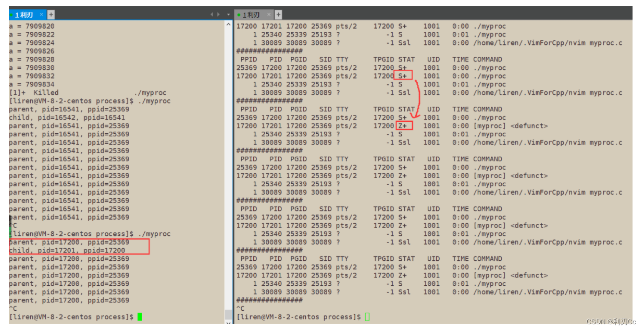Select the line "a = 7909830"

(x=32, y=68)
